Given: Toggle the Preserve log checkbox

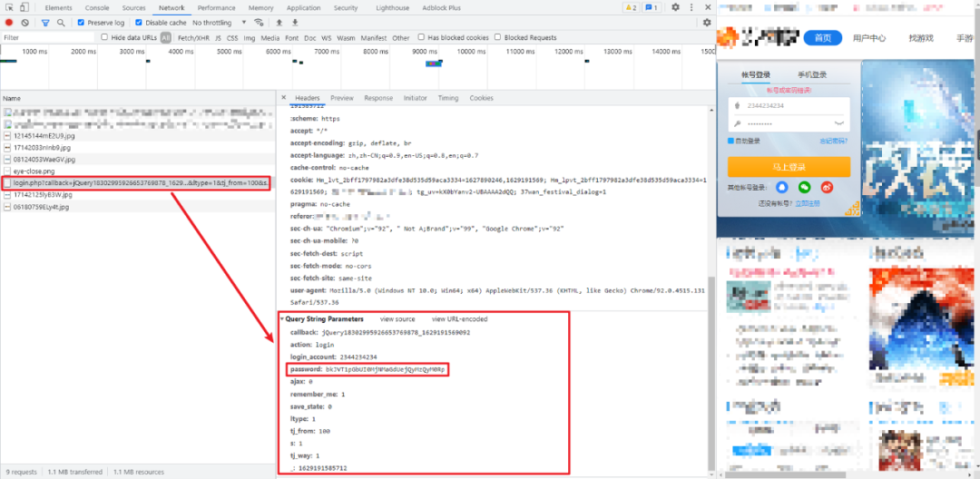Looking at the screenshot, I should pyautogui.click(x=82, y=23).
